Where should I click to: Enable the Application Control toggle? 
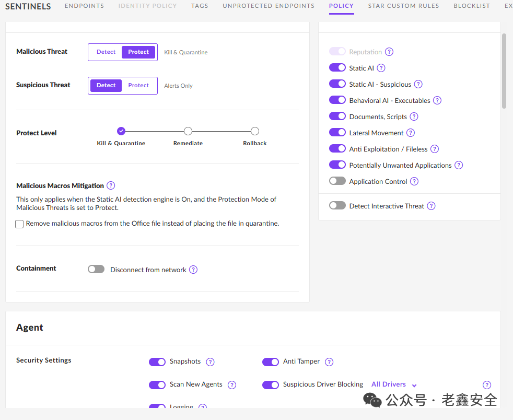(x=337, y=181)
